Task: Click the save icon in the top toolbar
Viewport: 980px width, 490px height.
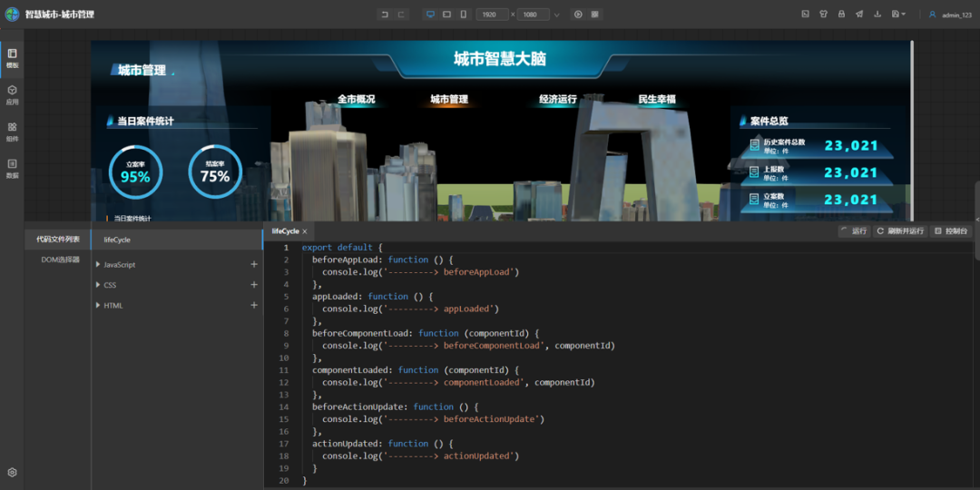Action: (895, 14)
